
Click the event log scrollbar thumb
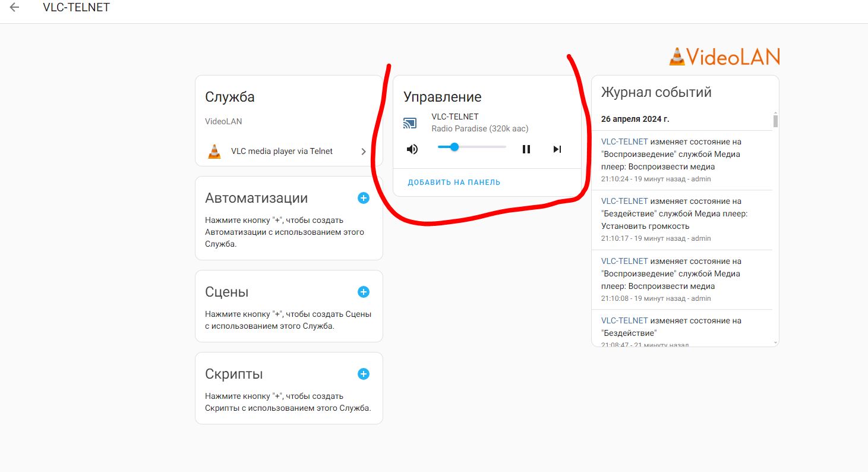775,121
